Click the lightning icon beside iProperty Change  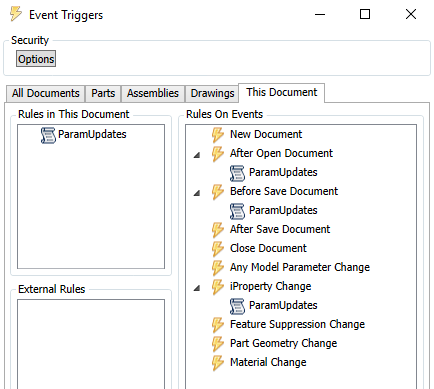(x=218, y=287)
